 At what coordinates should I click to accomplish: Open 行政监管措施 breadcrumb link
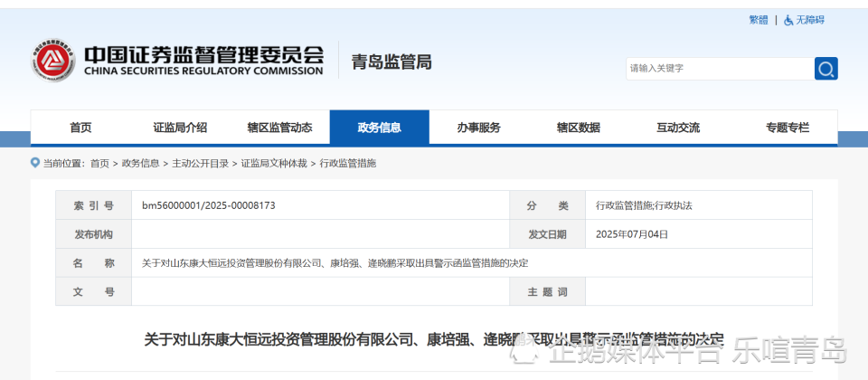(347, 164)
